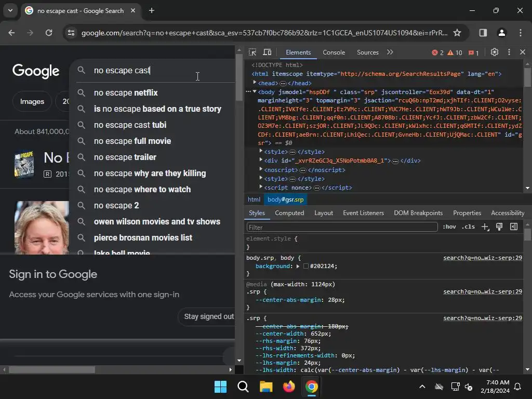
Task: Expand the noscript element node
Action: [261, 169]
